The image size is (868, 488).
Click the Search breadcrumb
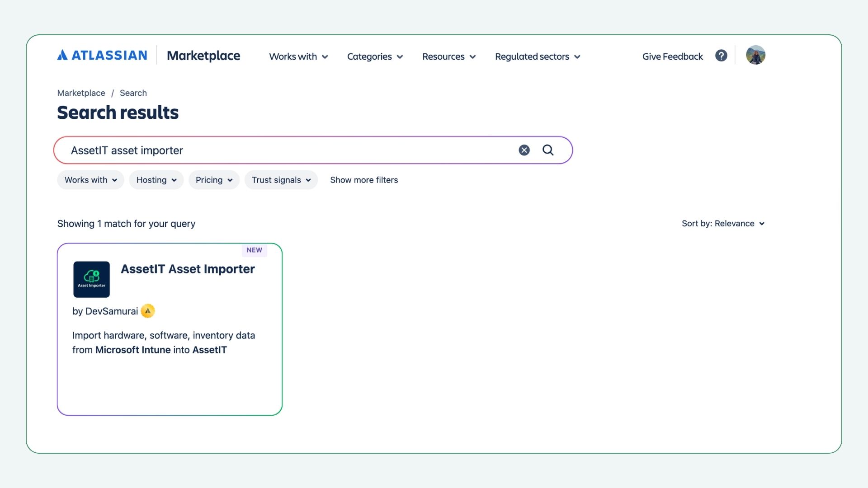(x=133, y=93)
